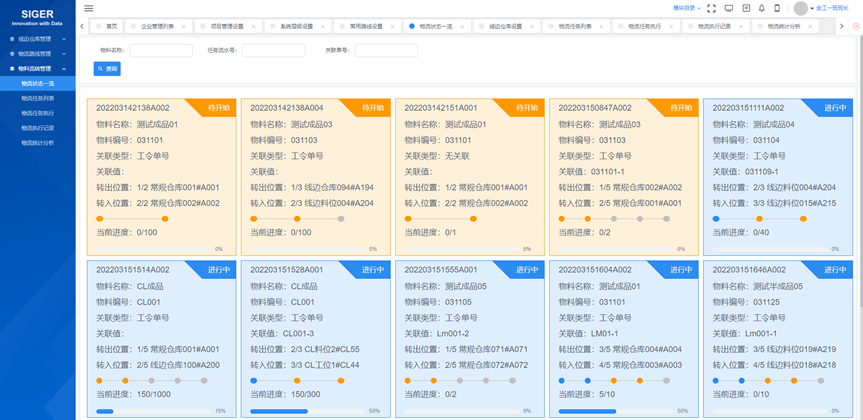Close the 系统层级设置 tab

pyautogui.click(x=323, y=26)
